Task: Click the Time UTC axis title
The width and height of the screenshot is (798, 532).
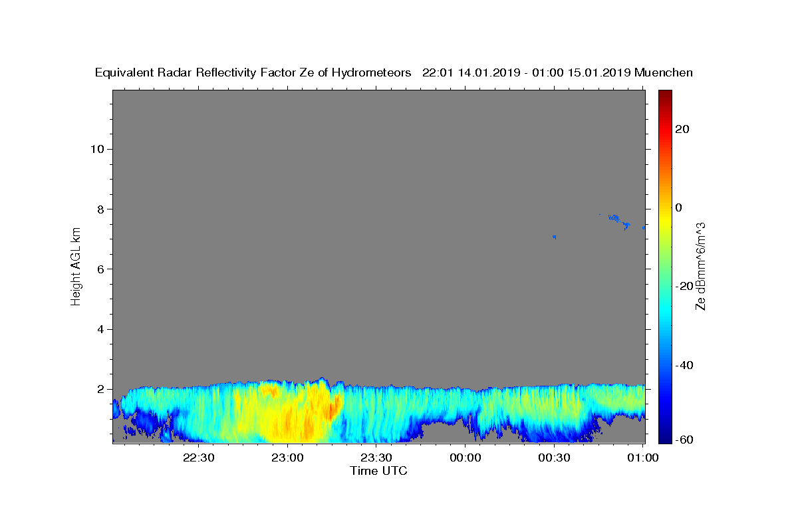Action: pyautogui.click(x=378, y=471)
